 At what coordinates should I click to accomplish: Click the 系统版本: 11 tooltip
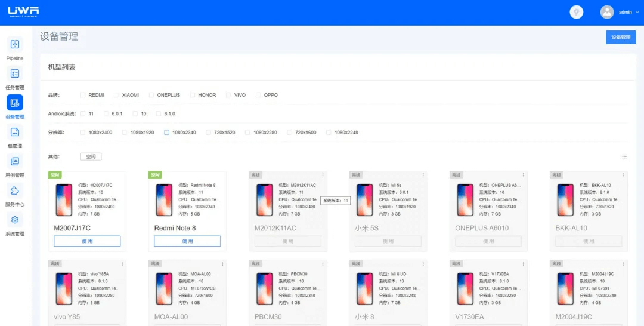(x=336, y=201)
